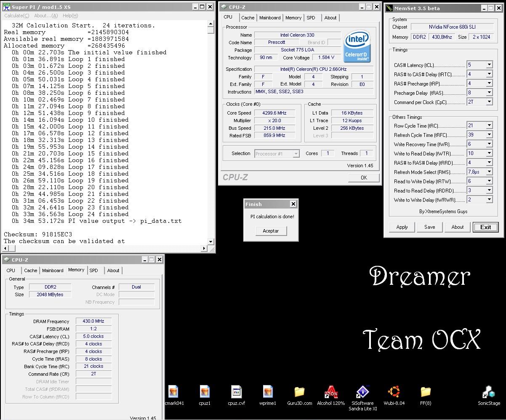506x420 pixels.
Task: Open About tab in bottom CPU-Z window
Action: click(113, 270)
